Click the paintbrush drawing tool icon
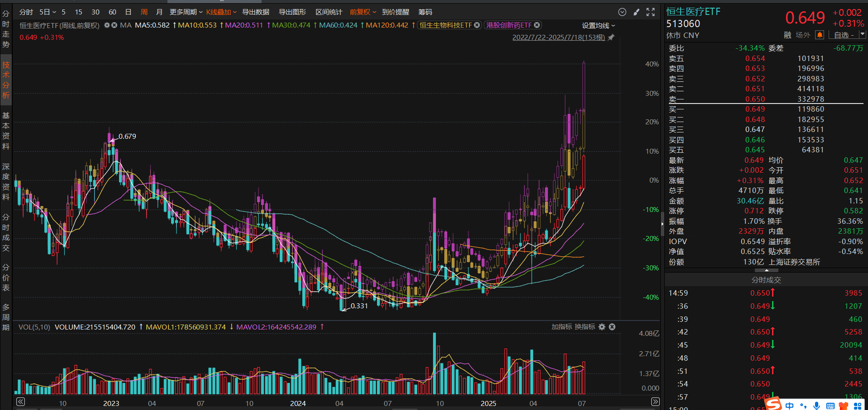This screenshot has width=868, height=410. [x=636, y=12]
